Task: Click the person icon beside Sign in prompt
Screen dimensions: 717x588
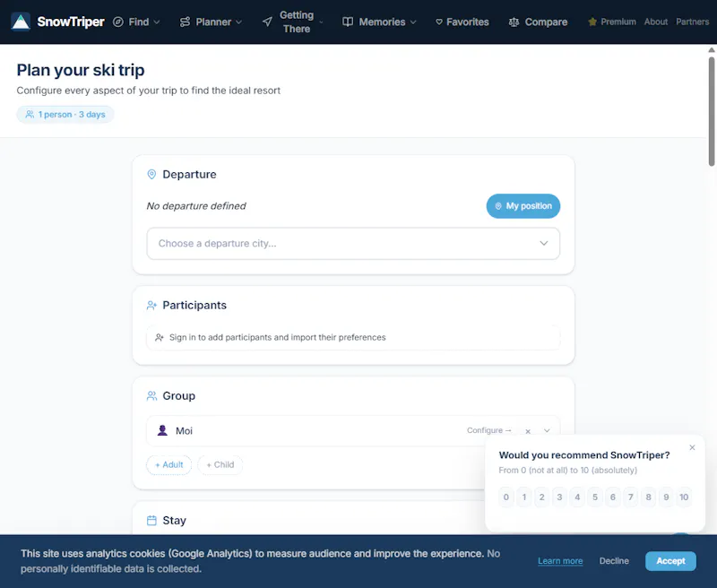Action: 160,337
